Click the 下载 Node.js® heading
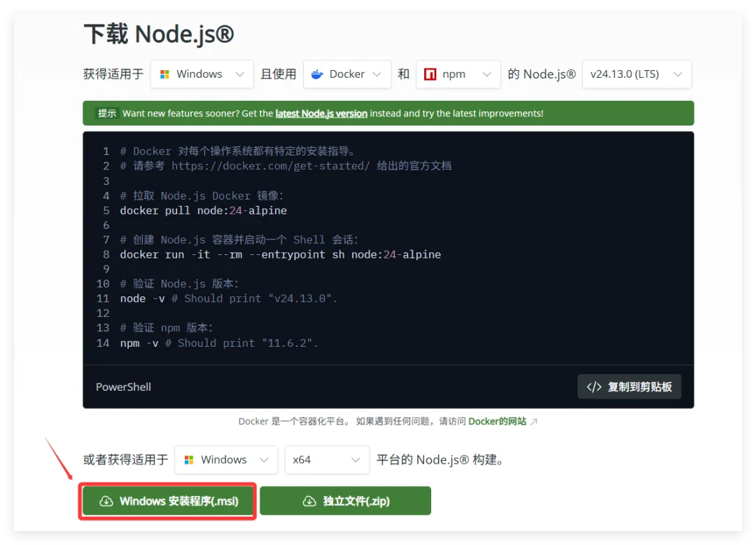756x545 pixels. point(159,34)
